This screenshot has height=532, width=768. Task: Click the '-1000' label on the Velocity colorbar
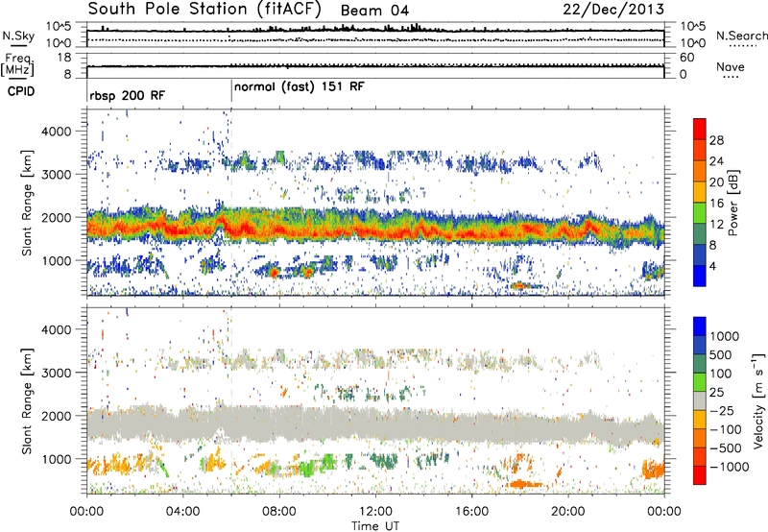pos(730,467)
